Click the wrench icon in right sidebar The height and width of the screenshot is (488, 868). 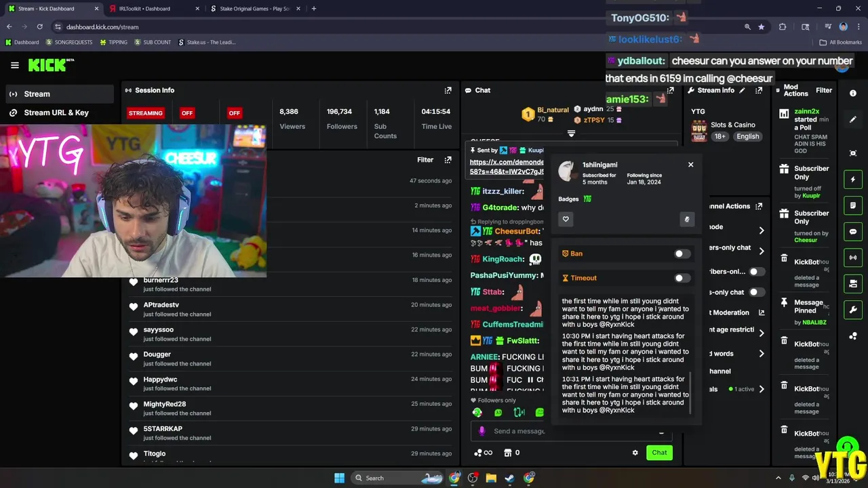tap(853, 310)
